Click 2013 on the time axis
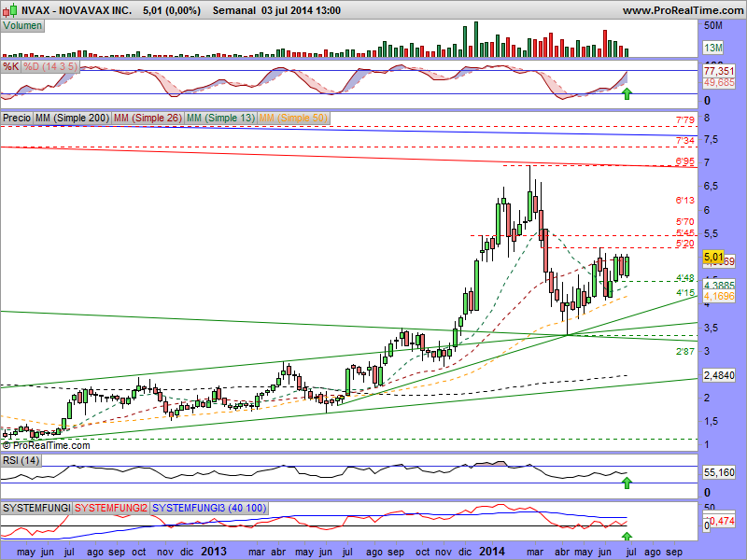747x560 pixels. (x=214, y=552)
